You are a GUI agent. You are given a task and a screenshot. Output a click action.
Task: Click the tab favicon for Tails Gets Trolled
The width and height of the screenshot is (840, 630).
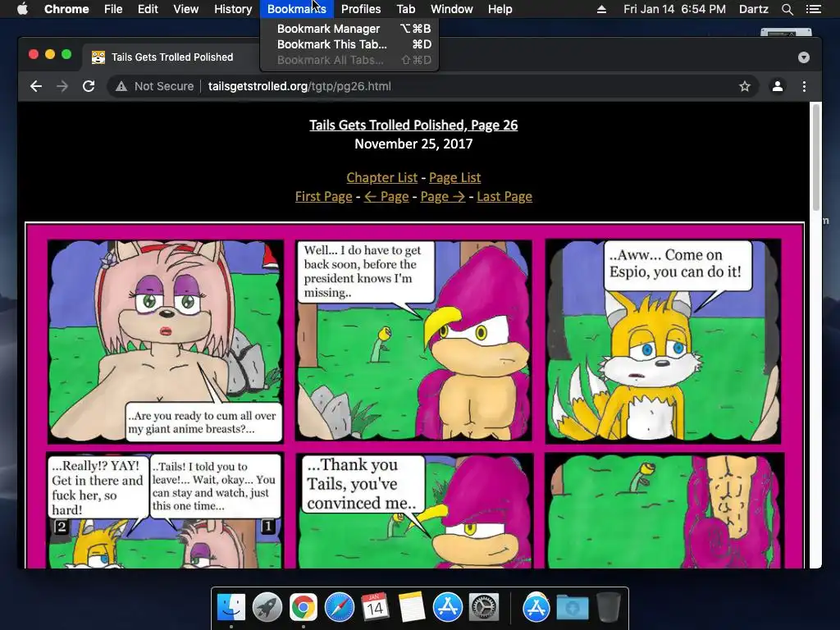click(x=98, y=57)
